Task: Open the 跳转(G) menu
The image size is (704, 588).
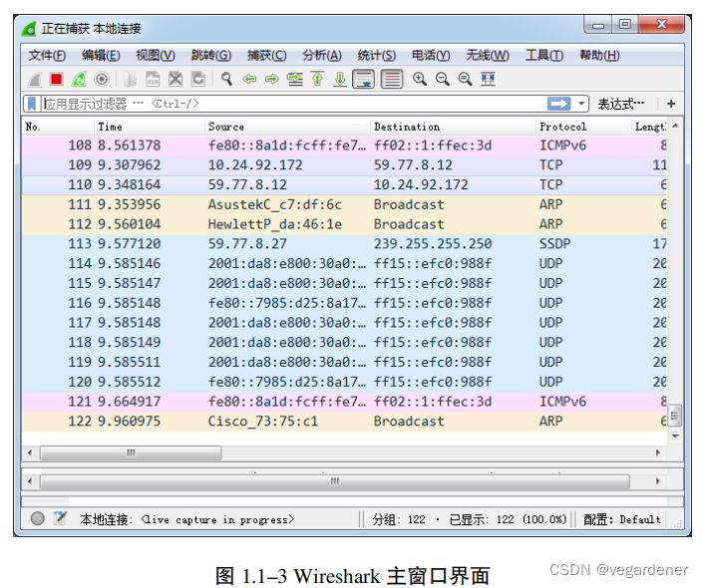Action: (211, 55)
